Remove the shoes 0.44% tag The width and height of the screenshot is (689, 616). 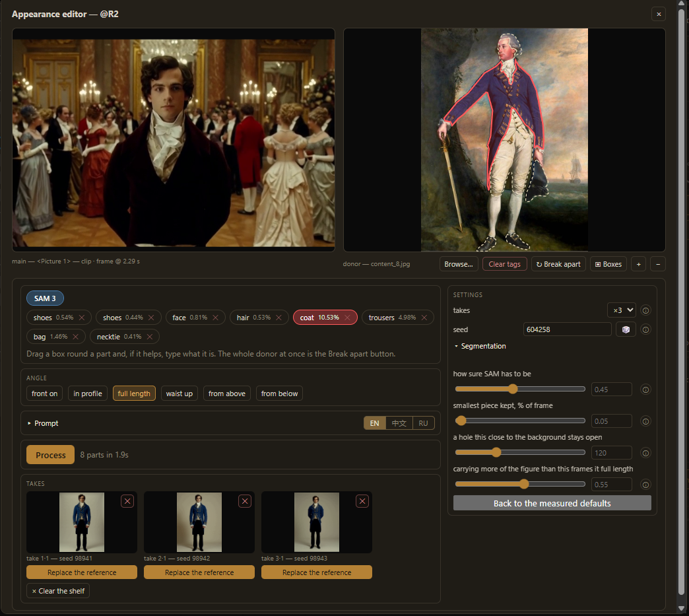pyautogui.click(x=151, y=318)
